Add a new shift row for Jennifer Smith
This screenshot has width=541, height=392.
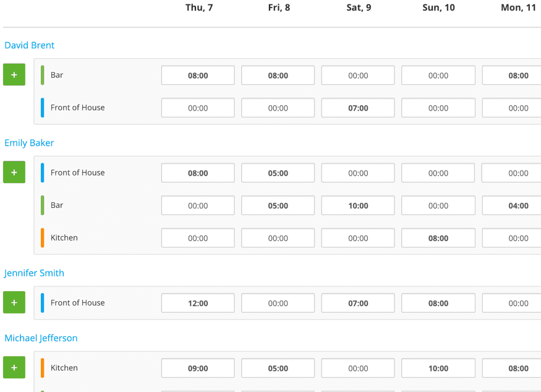14,302
